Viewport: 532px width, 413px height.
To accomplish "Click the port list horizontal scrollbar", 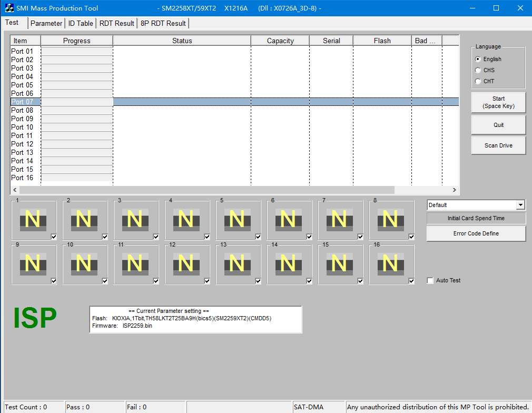I will coord(211,190).
